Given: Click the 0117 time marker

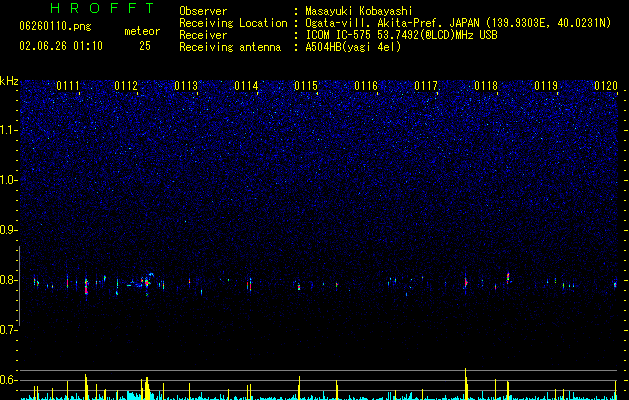Looking at the screenshot, I should pyautogui.click(x=426, y=86).
